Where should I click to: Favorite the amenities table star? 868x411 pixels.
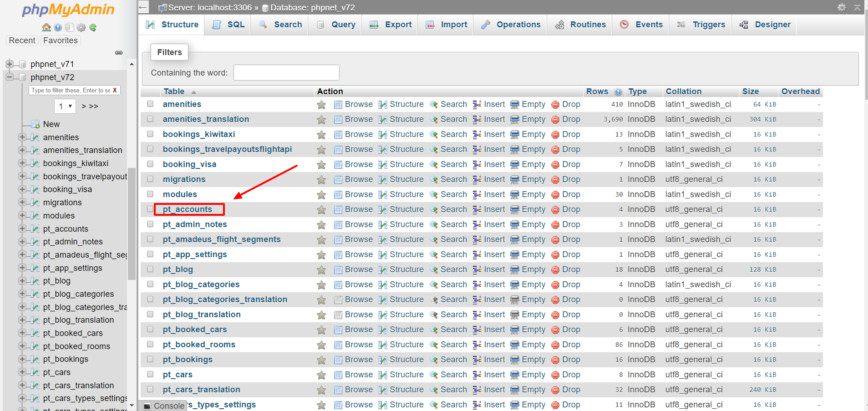321,105
